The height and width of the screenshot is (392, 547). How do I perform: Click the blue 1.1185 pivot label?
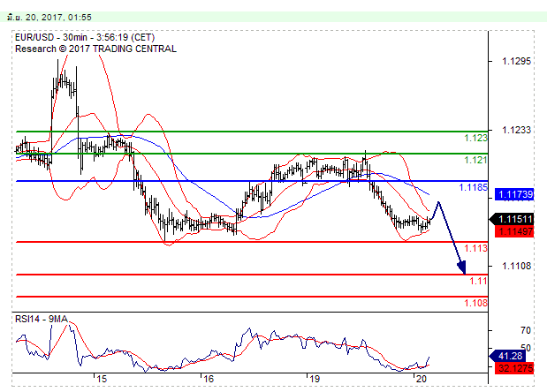tap(473, 187)
